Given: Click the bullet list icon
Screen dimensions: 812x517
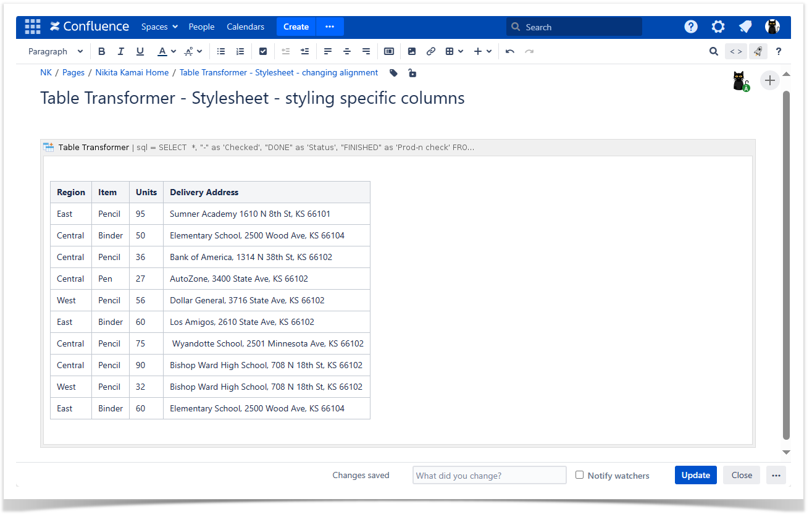Looking at the screenshot, I should [221, 51].
